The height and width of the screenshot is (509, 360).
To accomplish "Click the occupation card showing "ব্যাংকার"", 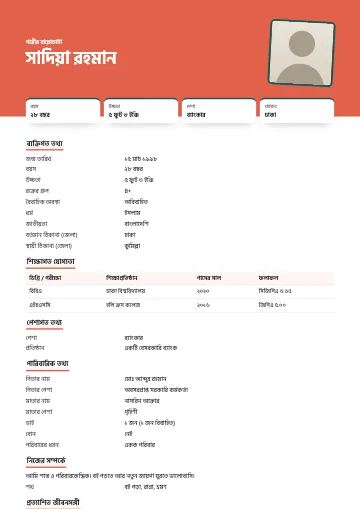I will [219, 111].
